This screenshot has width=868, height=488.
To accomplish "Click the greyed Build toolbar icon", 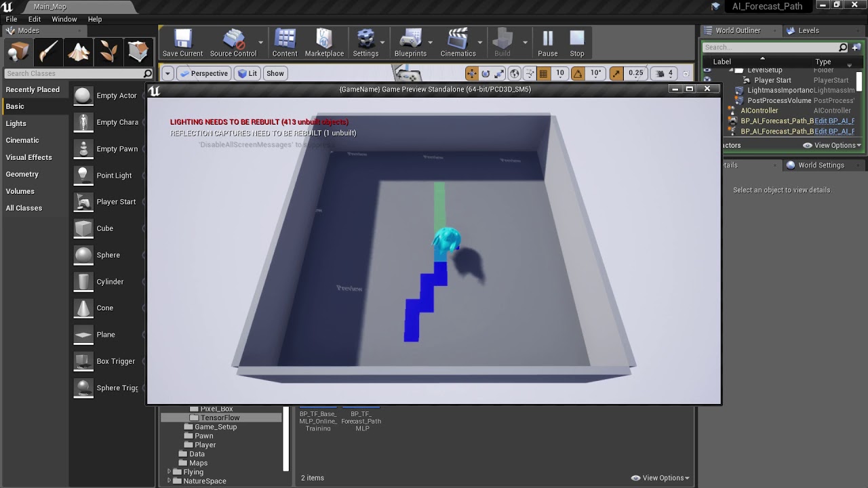I will [x=502, y=43].
